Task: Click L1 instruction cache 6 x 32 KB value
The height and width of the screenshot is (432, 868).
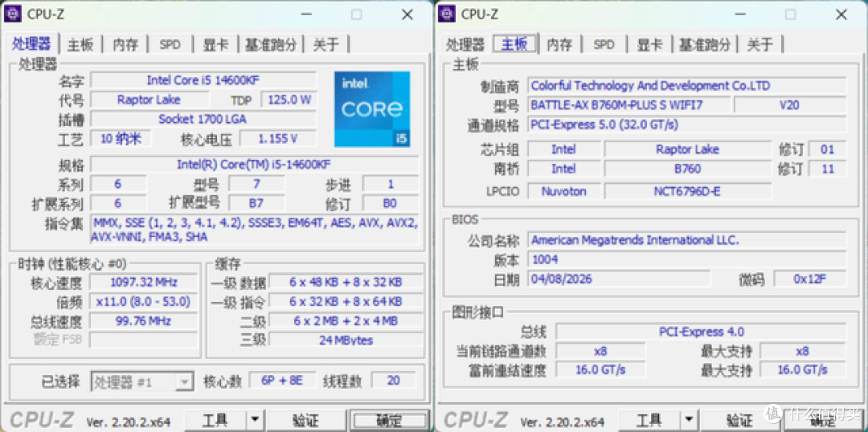Action: [x=346, y=301]
